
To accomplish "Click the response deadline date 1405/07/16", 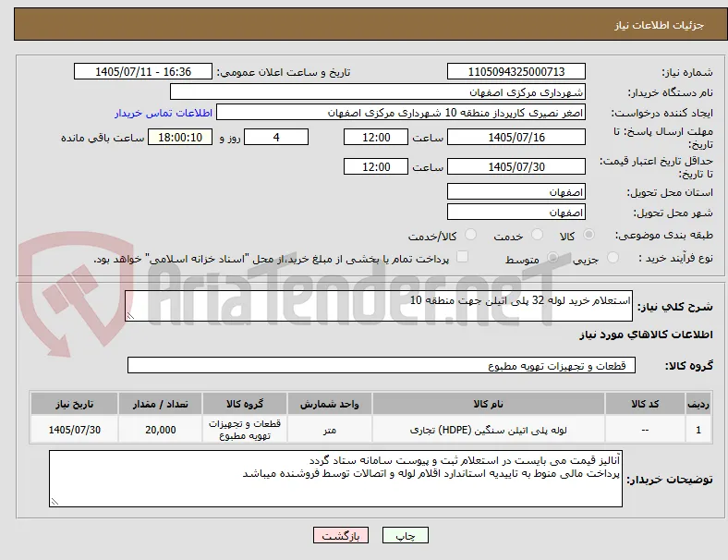I will point(516,137).
